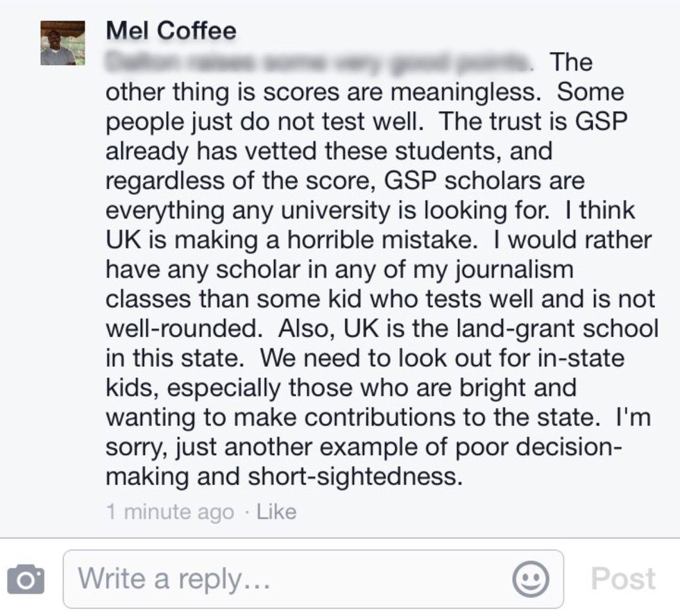Open the emoji smiley picker
The image size is (680, 616).
(531, 579)
